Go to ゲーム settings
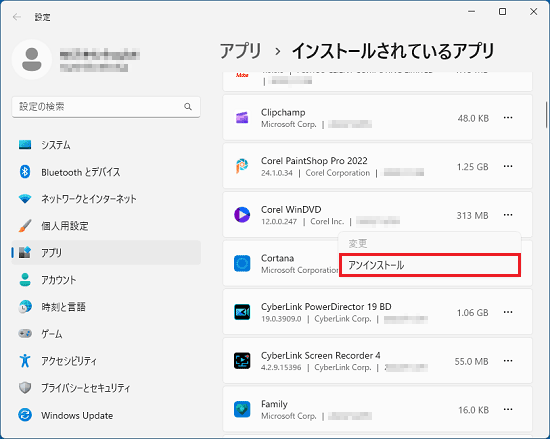 [52, 334]
